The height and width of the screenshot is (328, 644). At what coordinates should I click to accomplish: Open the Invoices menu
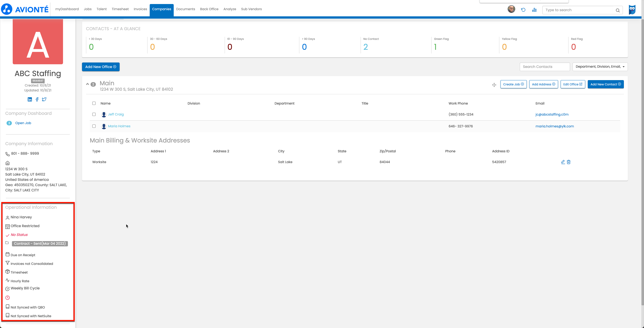(x=140, y=9)
